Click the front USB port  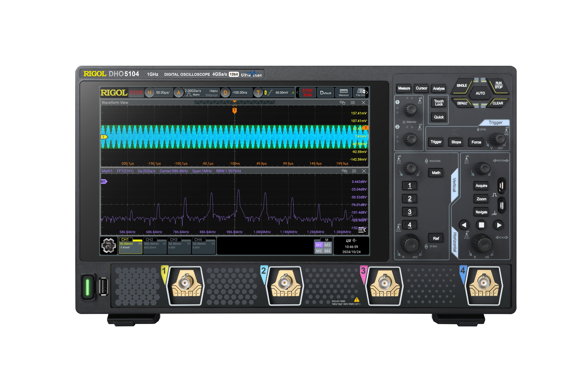104,286
